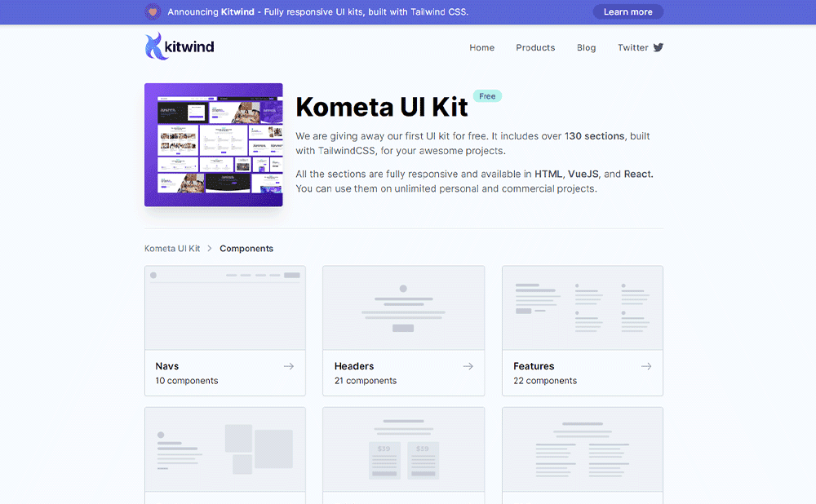This screenshot has width=816, height=504.
Task: Open Features components via its arrow icon
Action: [647, 366]
